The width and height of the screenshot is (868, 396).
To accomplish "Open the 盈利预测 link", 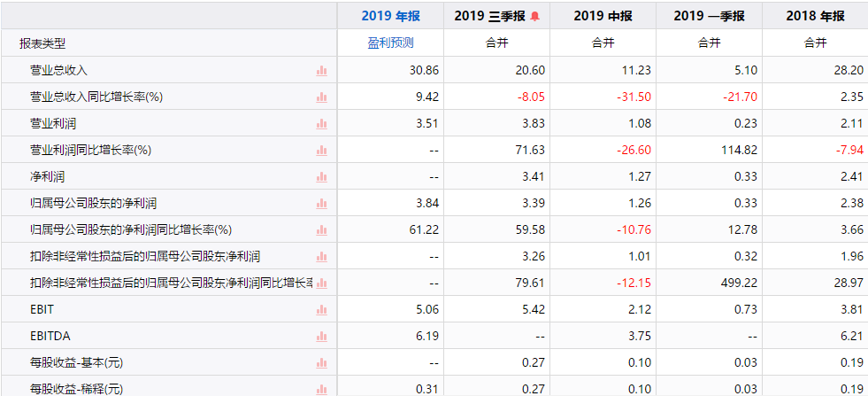I will tap(391, 43).
